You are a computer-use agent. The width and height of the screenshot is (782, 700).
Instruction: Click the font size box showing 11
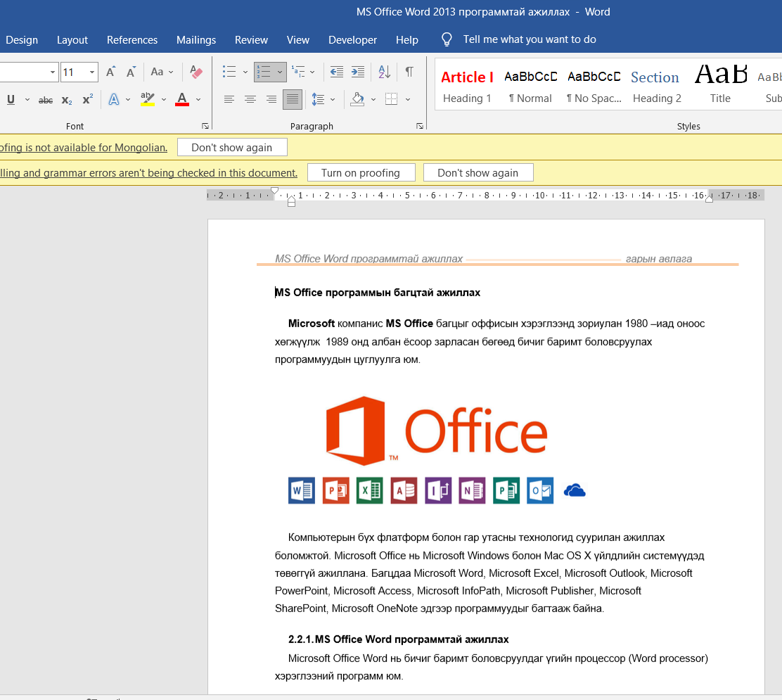[74, 72]
